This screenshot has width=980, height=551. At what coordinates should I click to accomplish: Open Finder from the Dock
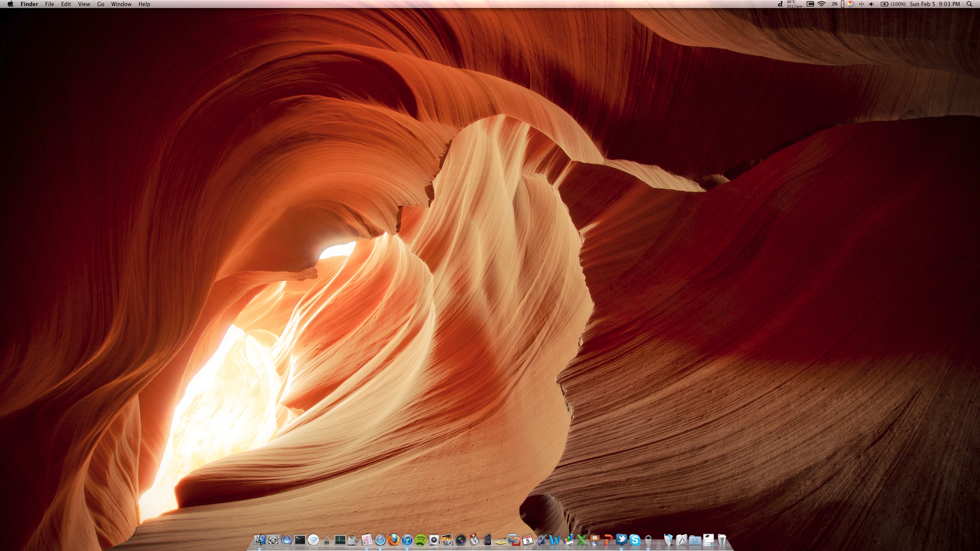pyautogui.click(x=260, y=540)
